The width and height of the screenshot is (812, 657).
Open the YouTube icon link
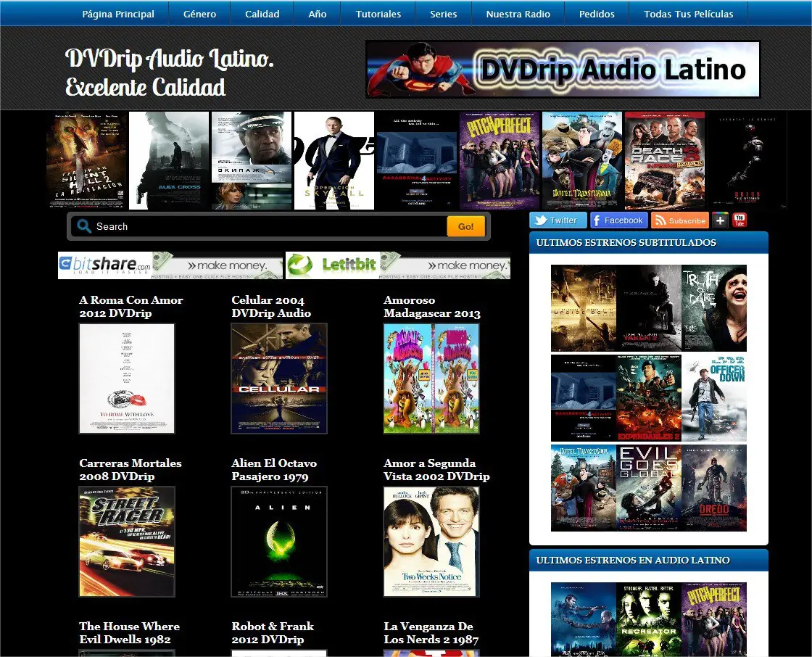pos(739,220)
